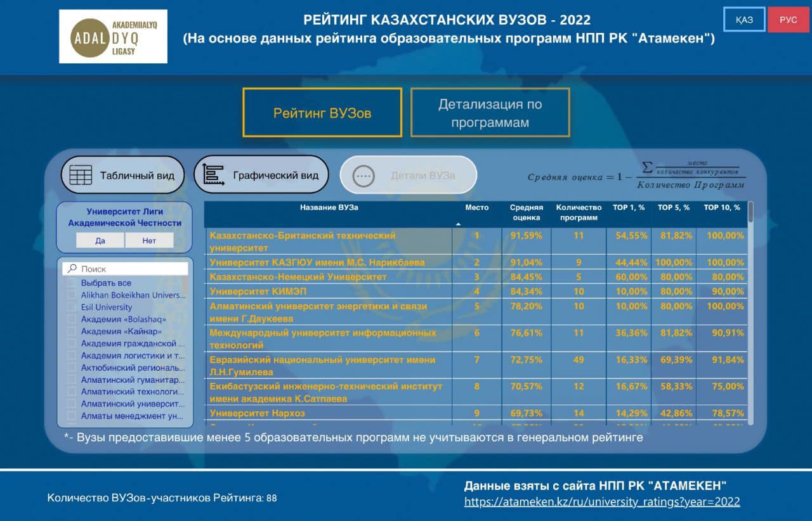Click the Adaldyq Ligasy logo

point(113,37)
